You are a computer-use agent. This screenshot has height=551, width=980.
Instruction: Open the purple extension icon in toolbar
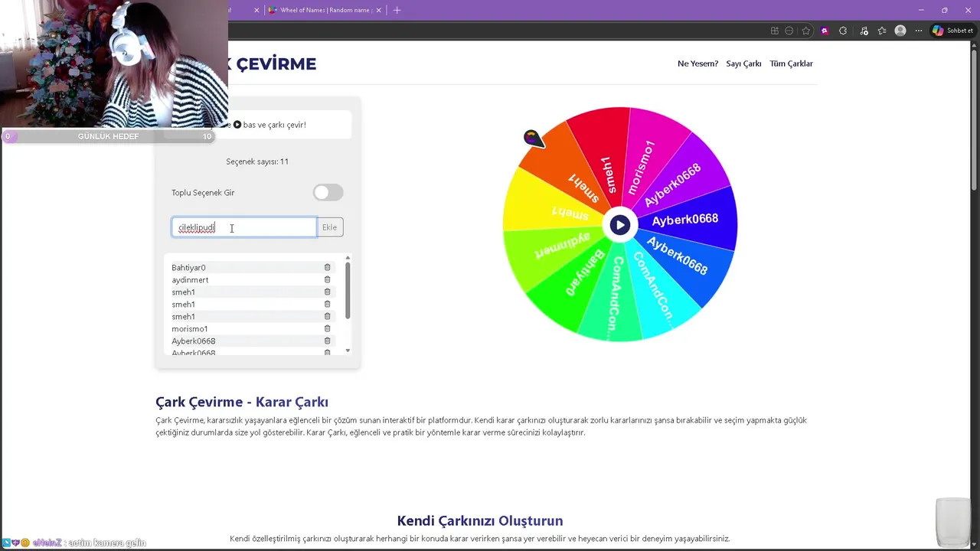tap(825, 31)
